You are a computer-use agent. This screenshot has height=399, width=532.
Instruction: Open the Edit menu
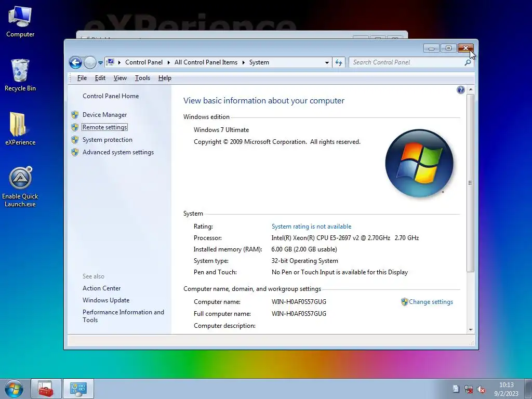[x=100, y=78]
